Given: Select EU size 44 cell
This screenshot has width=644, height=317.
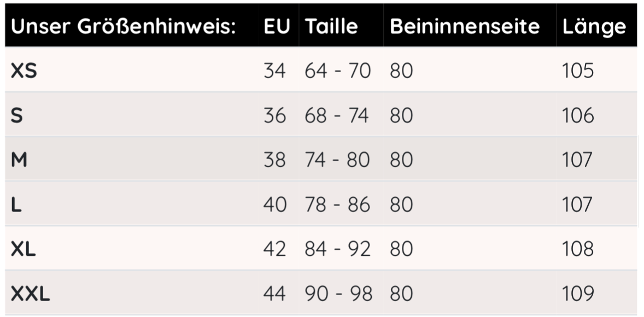Looking at the screenshot, I should pyautogui.click(x=274, y=294).
